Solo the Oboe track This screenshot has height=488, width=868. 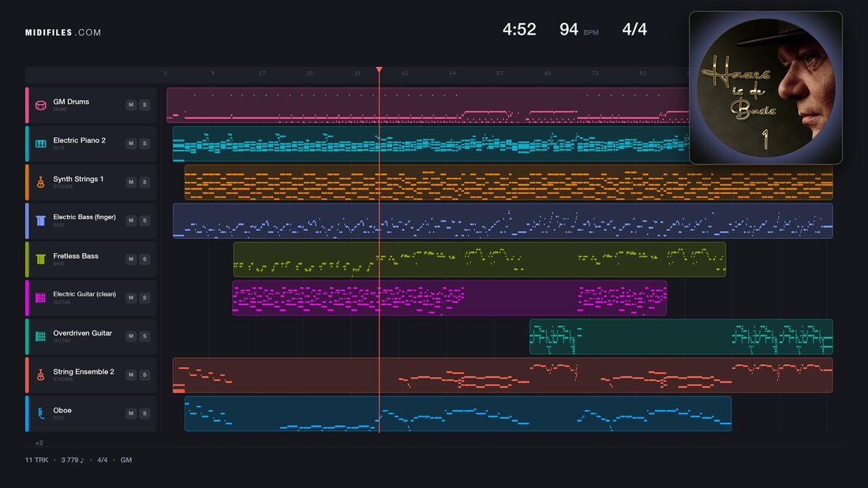tap(144, 413)
